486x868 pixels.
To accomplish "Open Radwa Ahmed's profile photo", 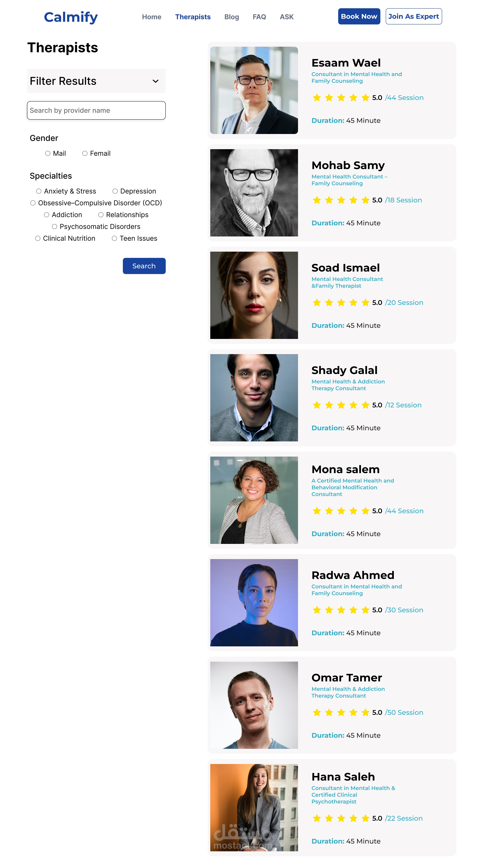I will pos(254,603).
